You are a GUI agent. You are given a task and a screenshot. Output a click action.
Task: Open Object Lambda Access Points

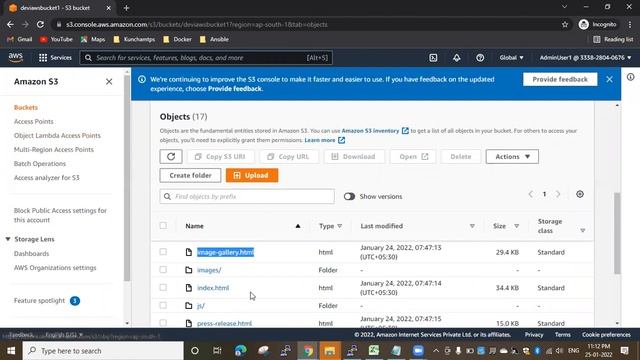pos(57,136)
